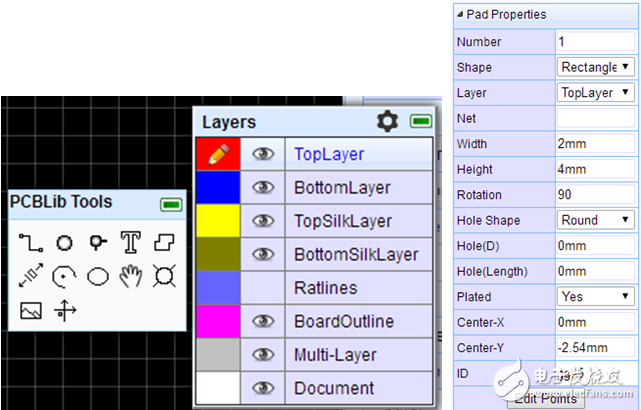The width and height of the screenshot is (641, 410).
Task: Select the Text tool
Action: point(130,242)
